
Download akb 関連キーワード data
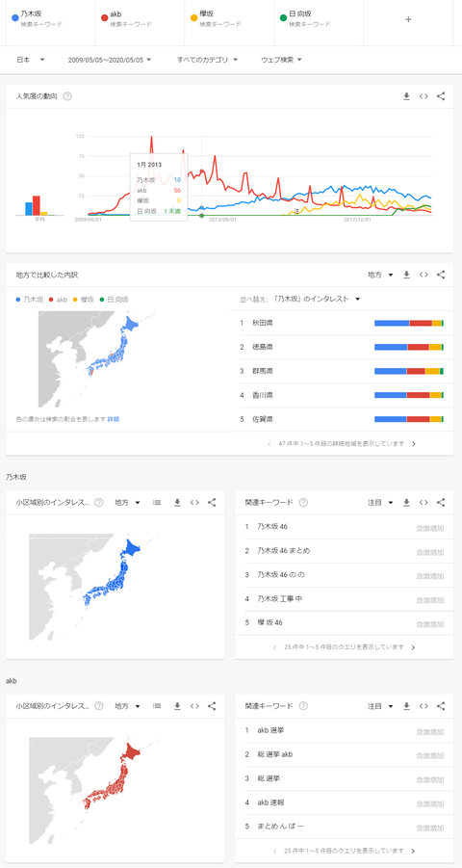click(406, 706)
